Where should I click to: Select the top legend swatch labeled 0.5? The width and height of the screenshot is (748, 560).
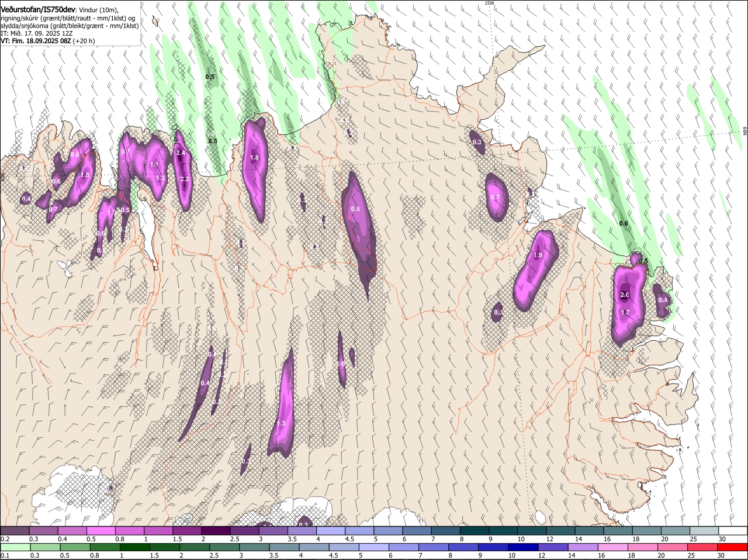(101, 531)
